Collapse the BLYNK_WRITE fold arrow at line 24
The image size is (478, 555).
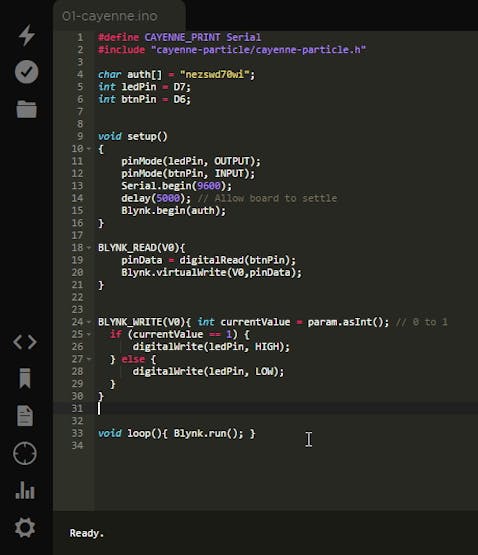coord(89,322)
